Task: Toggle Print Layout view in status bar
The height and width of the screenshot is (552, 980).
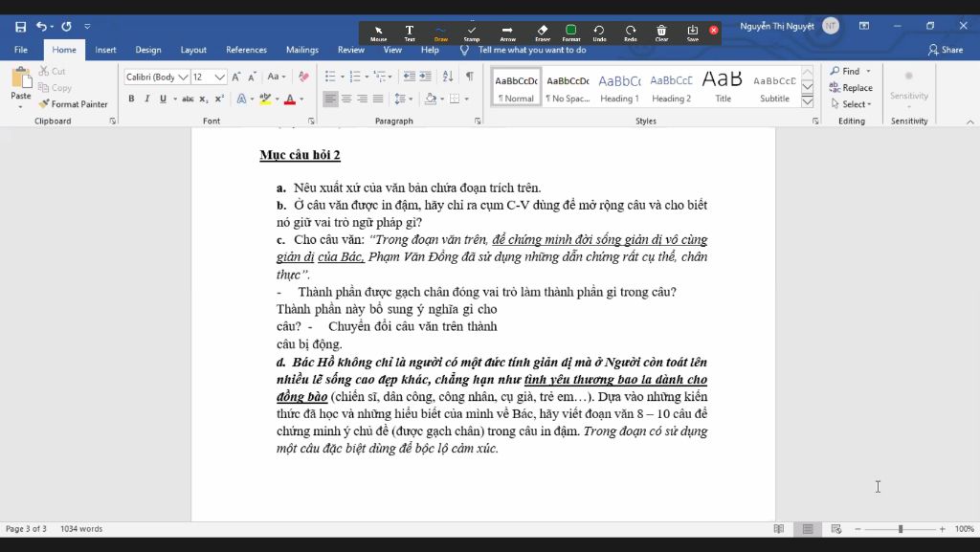Action: coord(808,529)
